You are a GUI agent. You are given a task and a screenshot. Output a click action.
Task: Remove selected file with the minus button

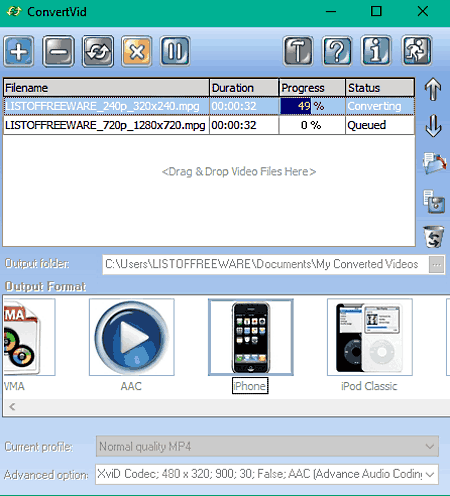pos(58,51)
